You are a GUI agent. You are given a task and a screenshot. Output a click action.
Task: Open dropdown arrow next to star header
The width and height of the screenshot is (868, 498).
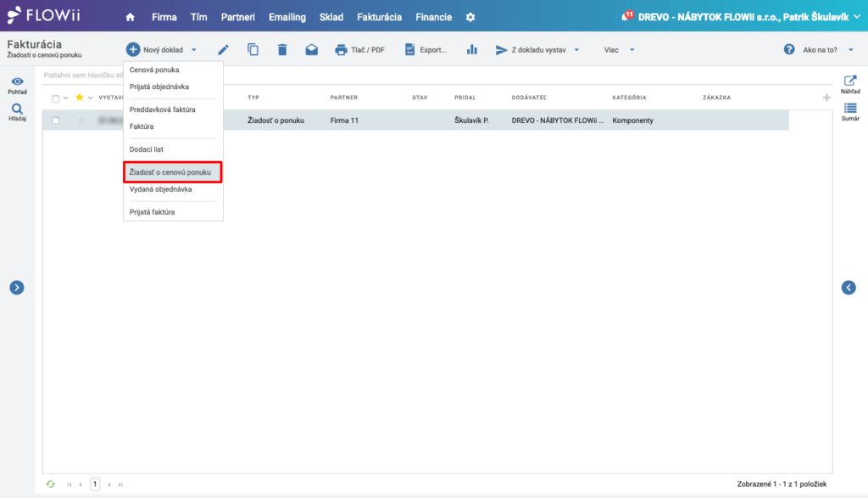click(90, 98)
